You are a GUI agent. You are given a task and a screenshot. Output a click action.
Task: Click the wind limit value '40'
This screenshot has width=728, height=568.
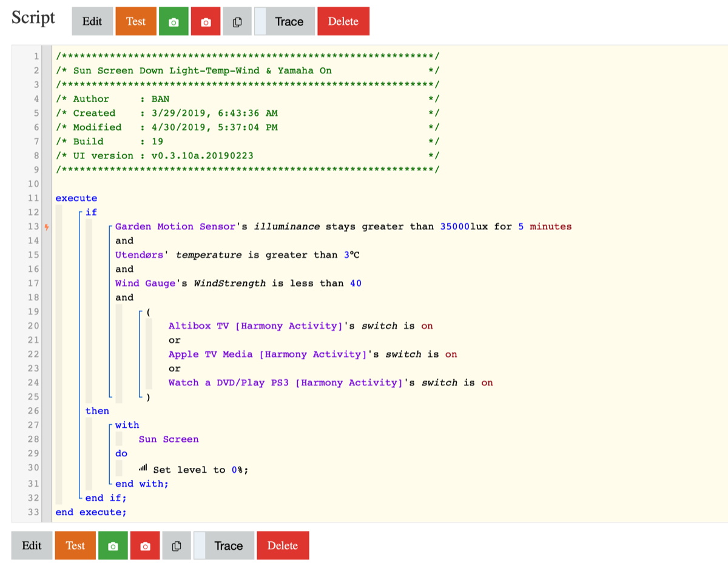(356, 283)
